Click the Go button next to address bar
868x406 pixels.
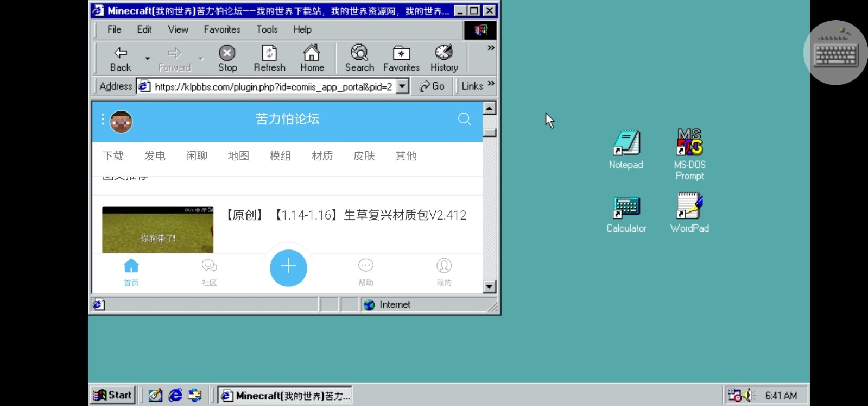pyautogui.click(x=432, y=86)
